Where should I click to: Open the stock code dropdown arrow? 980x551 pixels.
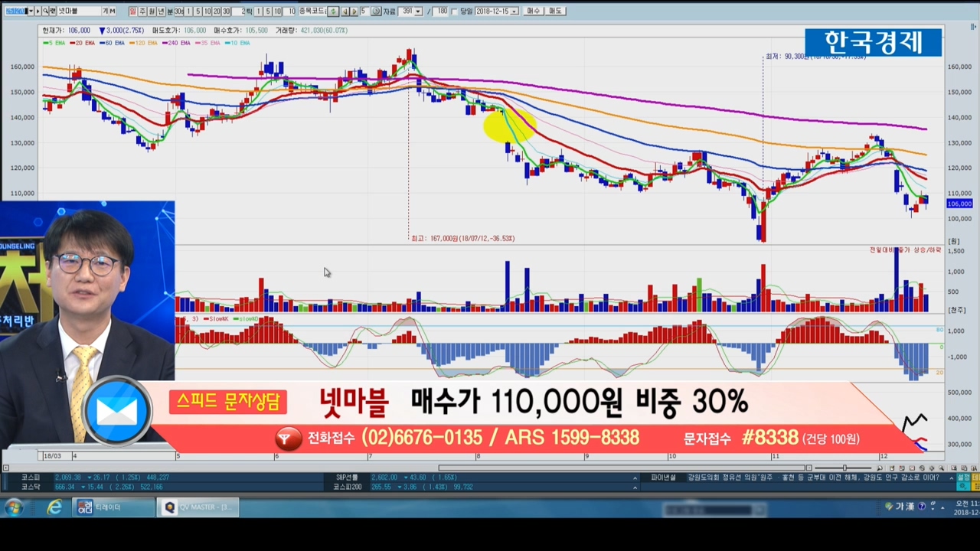(30, 11)
